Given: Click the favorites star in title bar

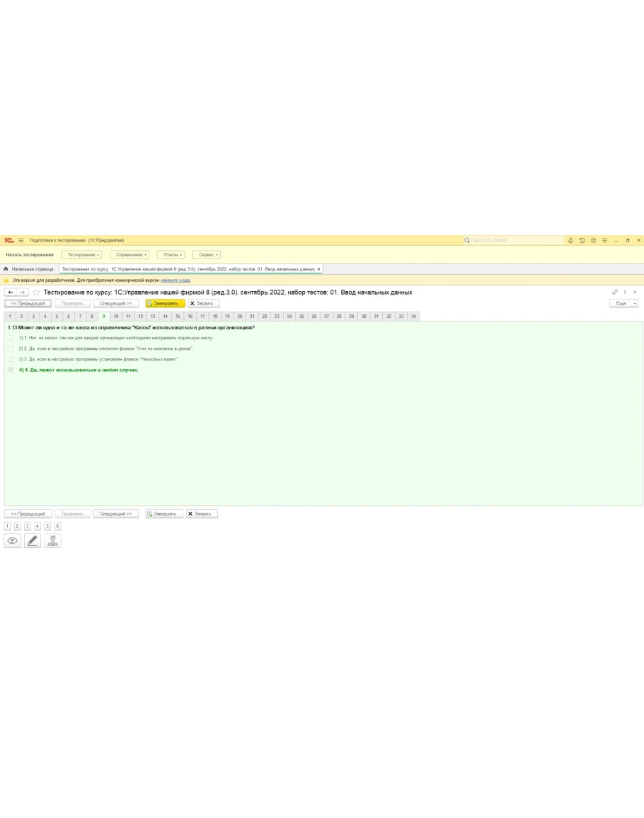Looking at the screenshot, I should pyautogui.click(x=593, y=240).
